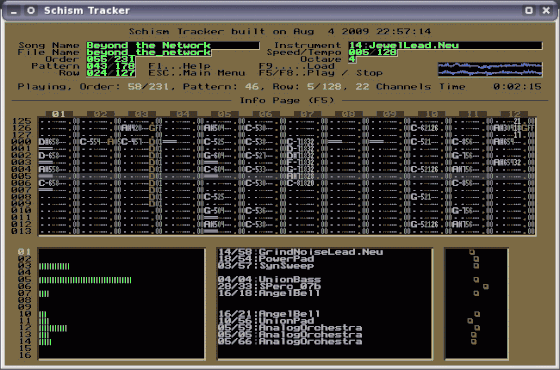Click pan marker for GrindNoiseLead channel
This screenshot has height=370, width=560.
(x=472, y=252)
